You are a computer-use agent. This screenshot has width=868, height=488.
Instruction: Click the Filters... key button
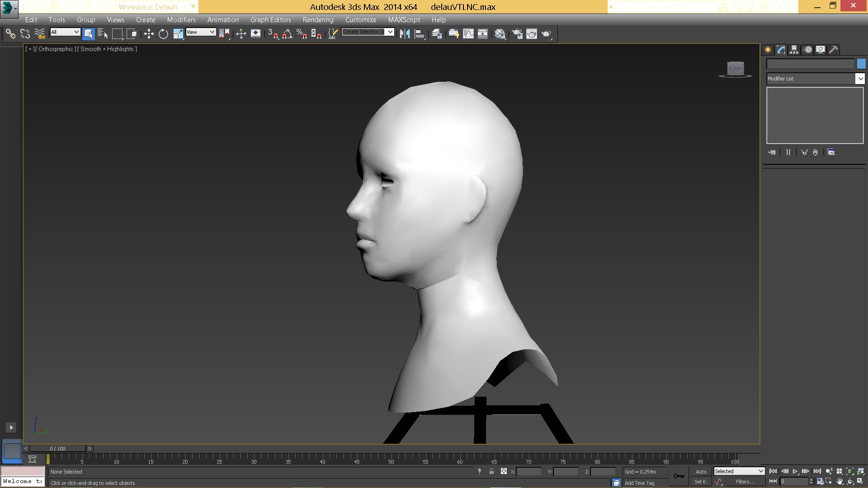(x=745, y=482)
